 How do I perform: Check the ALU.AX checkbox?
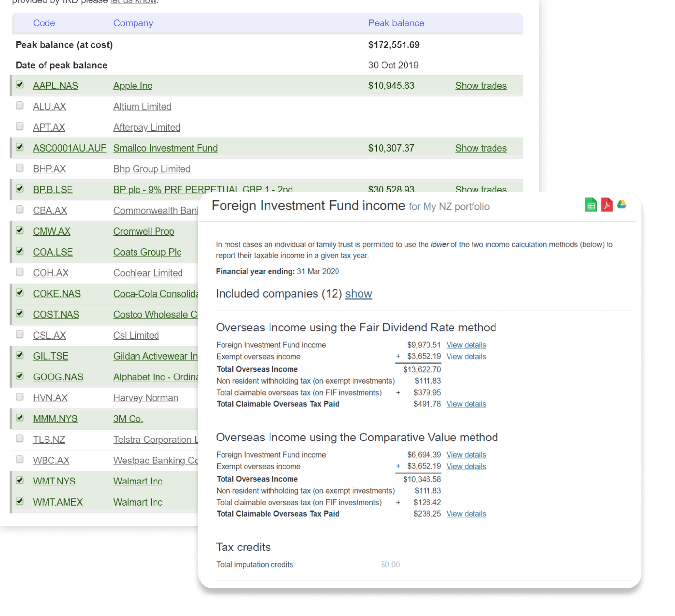pos(20,106)
